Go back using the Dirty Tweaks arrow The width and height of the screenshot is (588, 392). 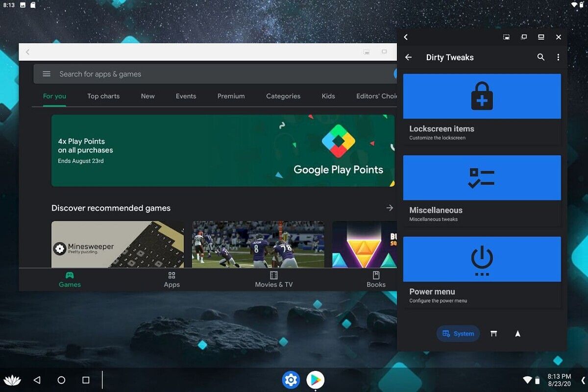(x=408, y=57)
